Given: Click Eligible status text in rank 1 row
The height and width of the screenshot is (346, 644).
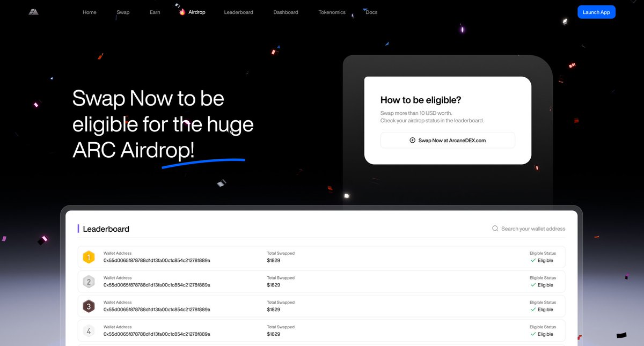Looking at the screenshot, I should [x=545, y=260].
